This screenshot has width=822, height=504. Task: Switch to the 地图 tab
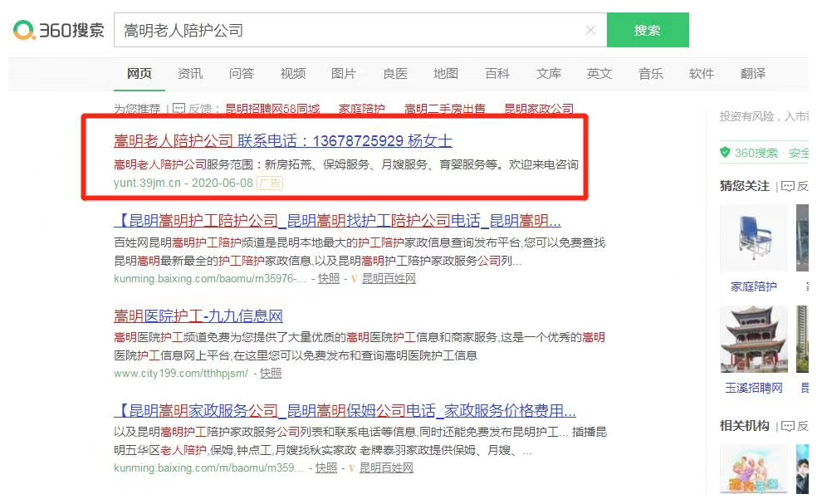[x=446, y=73]
